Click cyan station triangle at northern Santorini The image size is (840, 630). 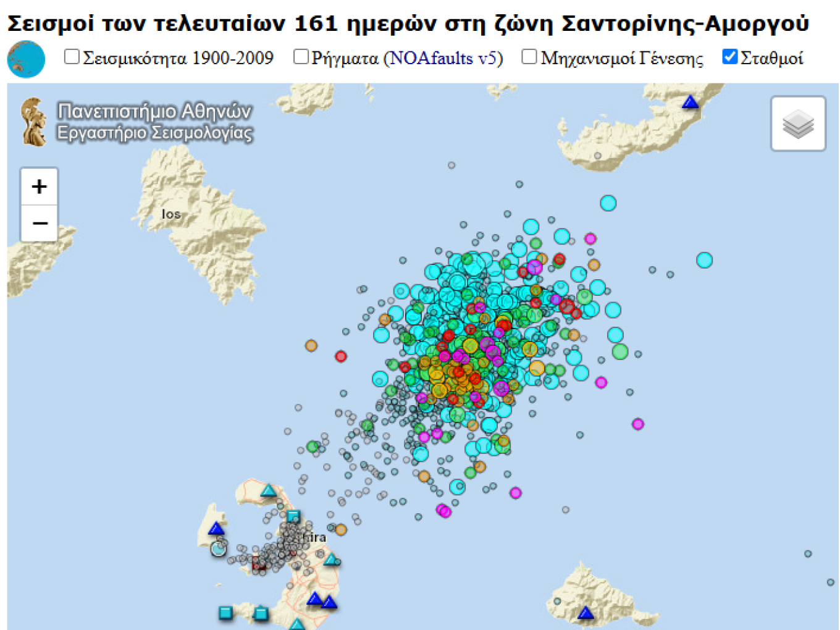click(268, 491)
